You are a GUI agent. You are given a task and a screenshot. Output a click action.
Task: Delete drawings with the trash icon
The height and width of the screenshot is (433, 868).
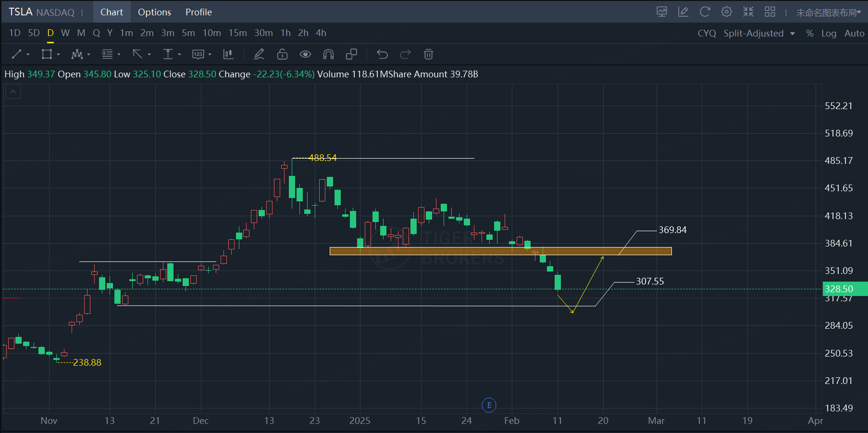click(x=428, y=54)
